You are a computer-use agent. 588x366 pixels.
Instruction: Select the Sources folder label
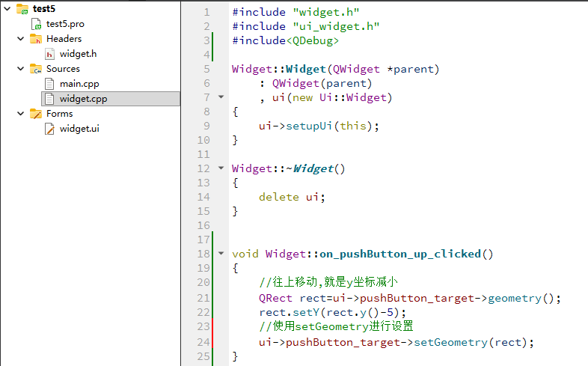point(63,69)
